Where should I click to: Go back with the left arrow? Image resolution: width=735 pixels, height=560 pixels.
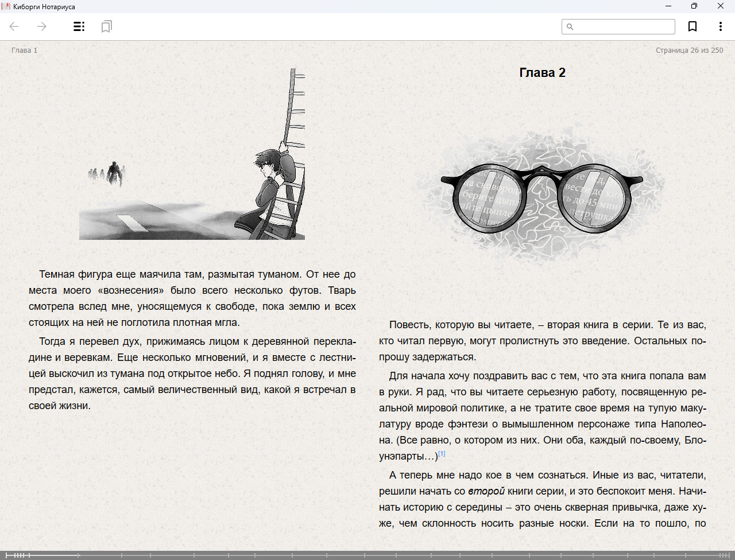(x=14, y=26)
